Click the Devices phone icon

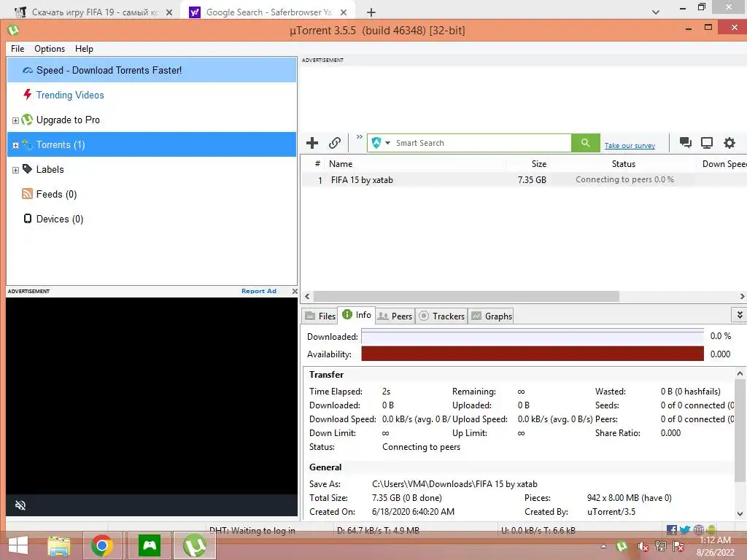(28, 219)
